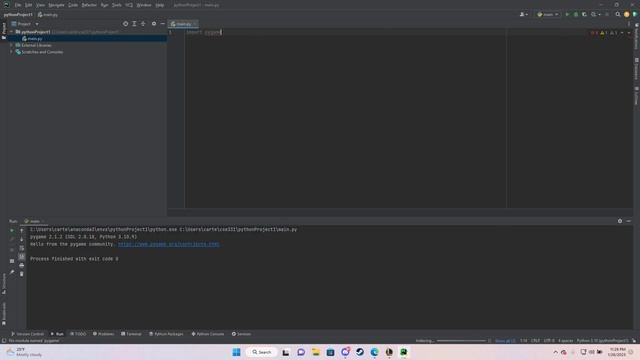Expand External Libraries node

11,45
